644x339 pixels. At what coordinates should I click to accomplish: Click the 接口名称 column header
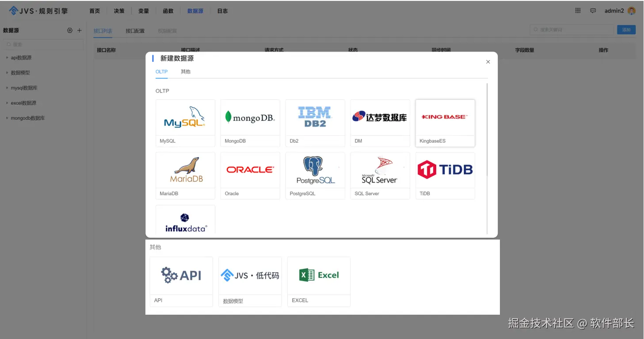point(106,50)
